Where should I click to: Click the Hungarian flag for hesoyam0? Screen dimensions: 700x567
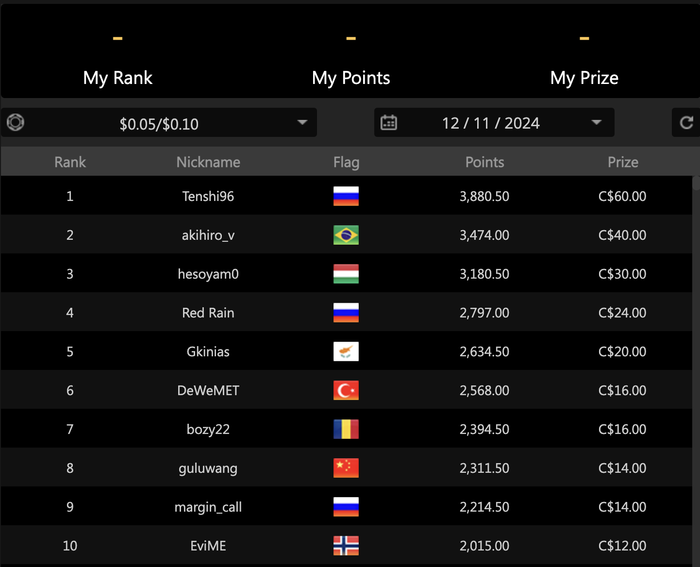coord(346,274)
